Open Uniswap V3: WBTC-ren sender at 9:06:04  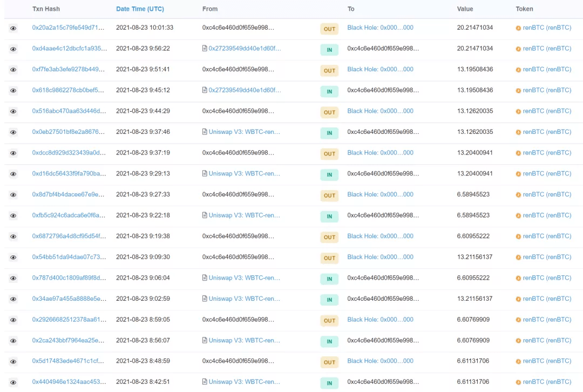(x=244, y=278)
